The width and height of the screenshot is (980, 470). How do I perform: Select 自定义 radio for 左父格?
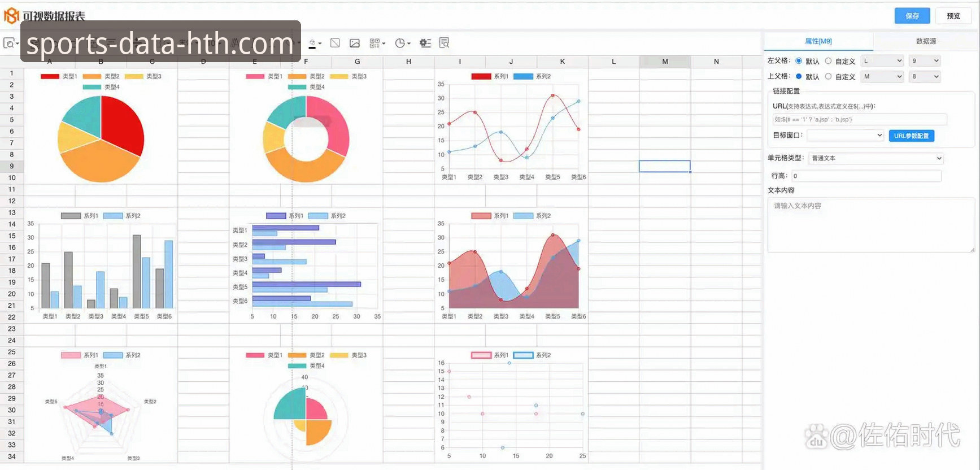(x=828, y=61)
